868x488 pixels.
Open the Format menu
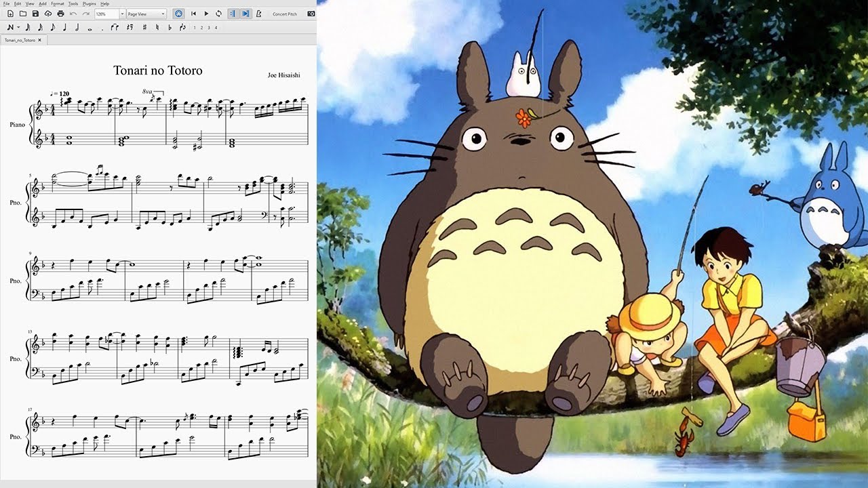pos(58,4)
